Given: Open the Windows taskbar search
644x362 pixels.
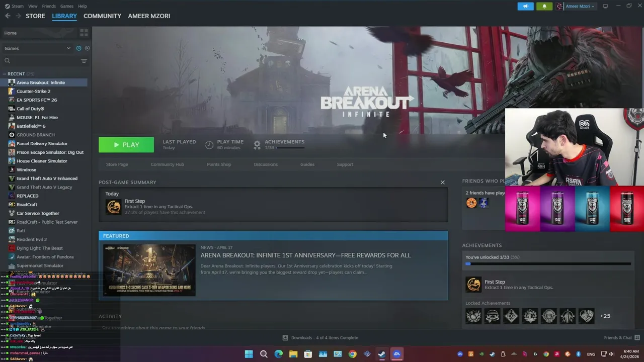Looking at the screenshot, I should [x=264, y=354].
